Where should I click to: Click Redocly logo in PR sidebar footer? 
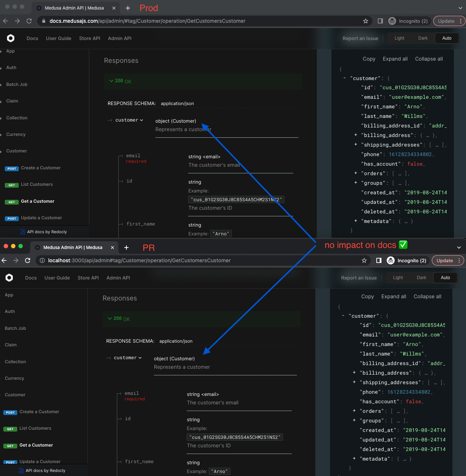(21, 470)
